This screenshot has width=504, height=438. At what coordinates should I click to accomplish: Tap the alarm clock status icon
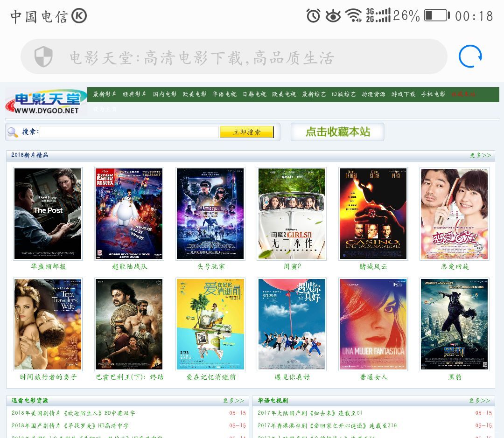(x=314, y=15)
